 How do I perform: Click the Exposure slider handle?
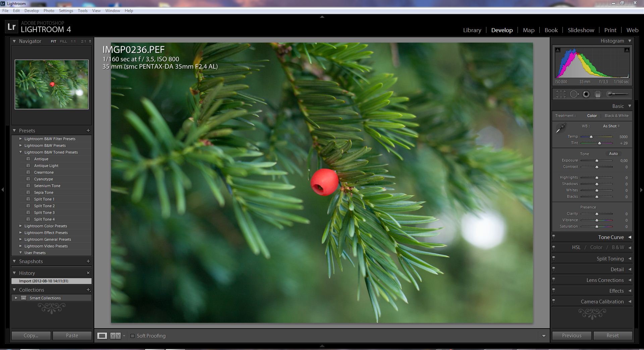point(597,161)
